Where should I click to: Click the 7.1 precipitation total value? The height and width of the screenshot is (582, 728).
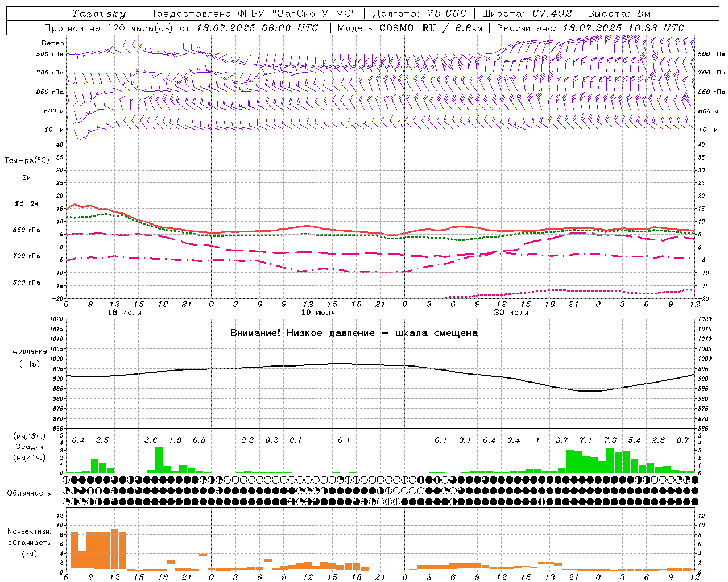(x=586, y=440)
